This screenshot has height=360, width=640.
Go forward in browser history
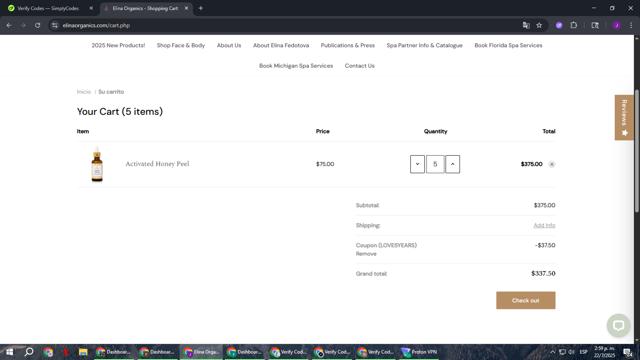tap(23, 25)
